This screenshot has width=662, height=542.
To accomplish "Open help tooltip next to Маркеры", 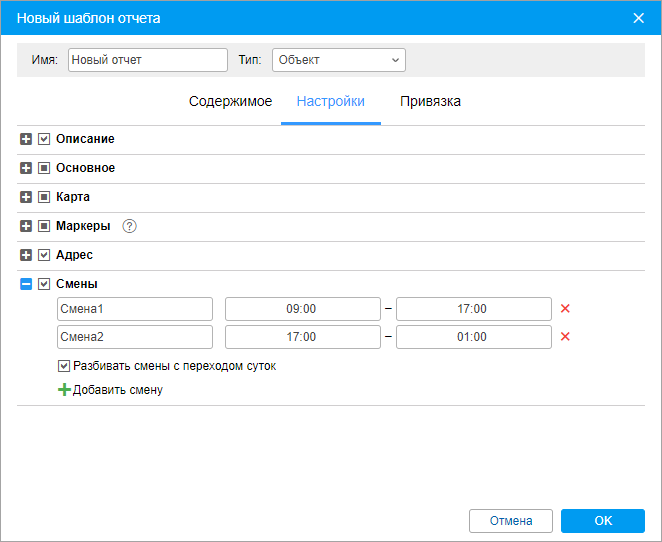I will point(129,226).
